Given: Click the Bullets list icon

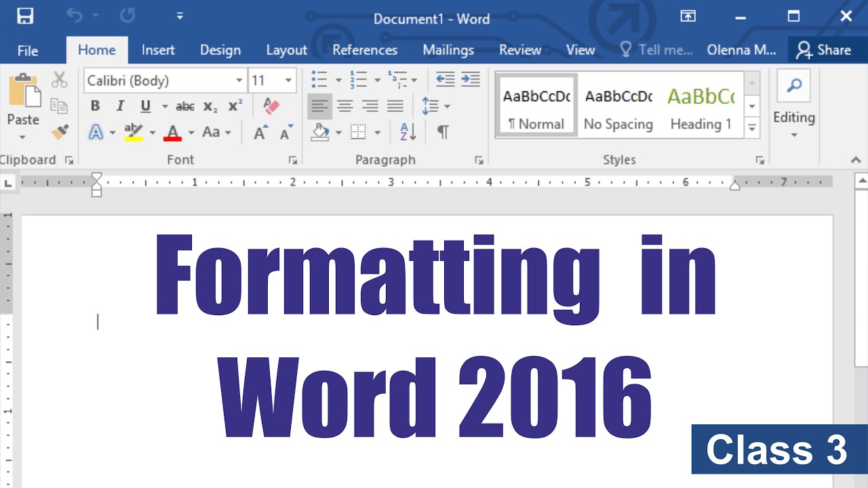Looking at the screenshot, I should pyautogui.click(x=319, y=80).
